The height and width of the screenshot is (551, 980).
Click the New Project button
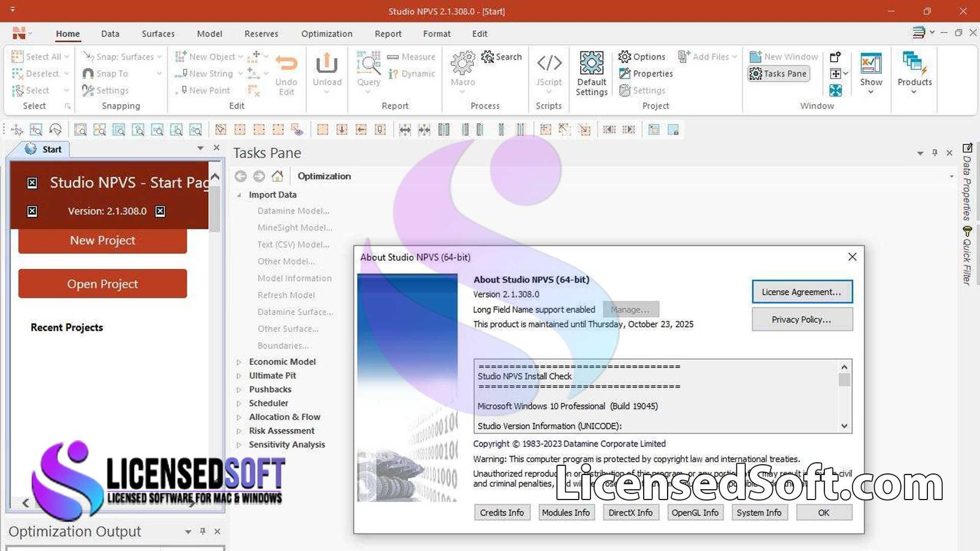102,241
